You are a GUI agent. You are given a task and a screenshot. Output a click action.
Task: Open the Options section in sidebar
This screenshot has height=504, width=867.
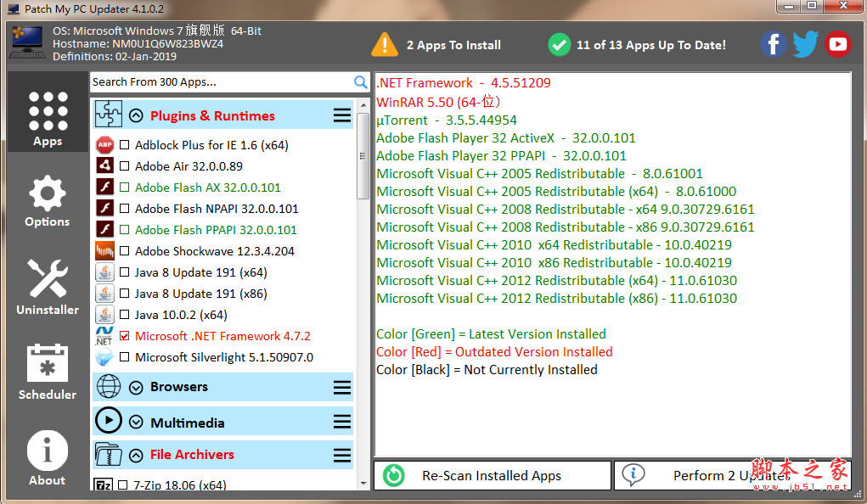click(48, 200)
